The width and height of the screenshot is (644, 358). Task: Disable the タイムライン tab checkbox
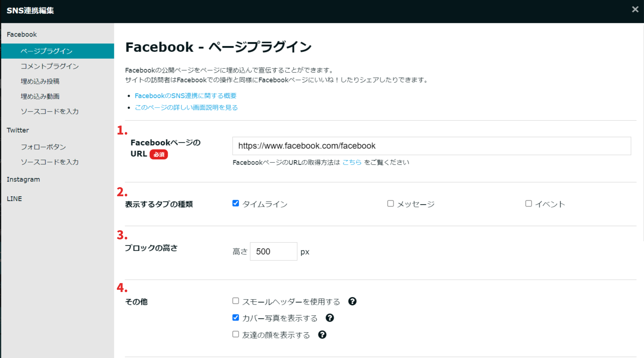[235, 203]
